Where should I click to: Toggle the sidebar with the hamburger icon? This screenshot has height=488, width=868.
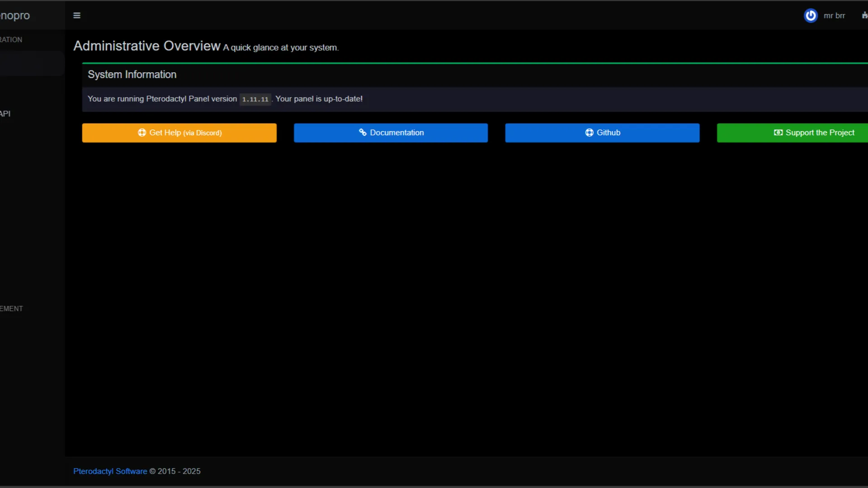[x=77, y=15]
